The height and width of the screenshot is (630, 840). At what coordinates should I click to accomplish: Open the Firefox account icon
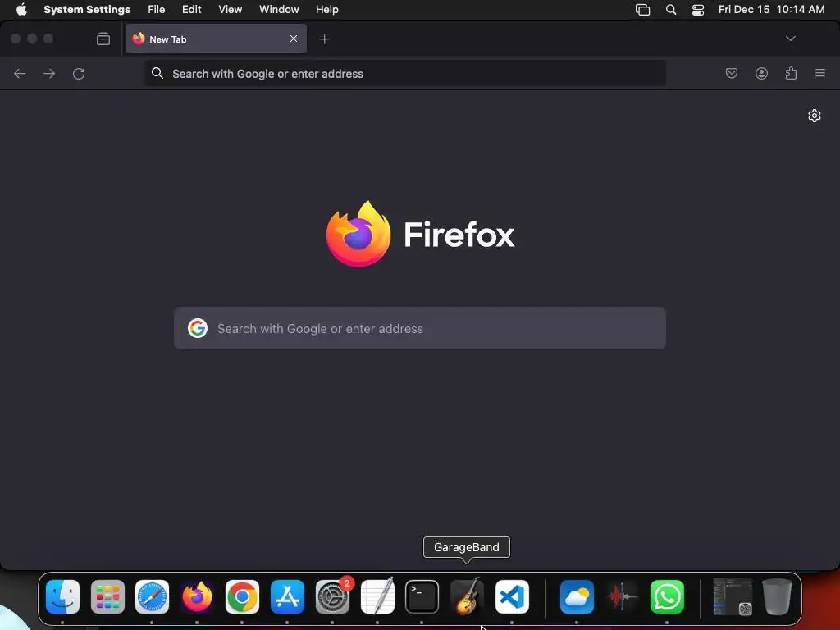pos(761,73)
